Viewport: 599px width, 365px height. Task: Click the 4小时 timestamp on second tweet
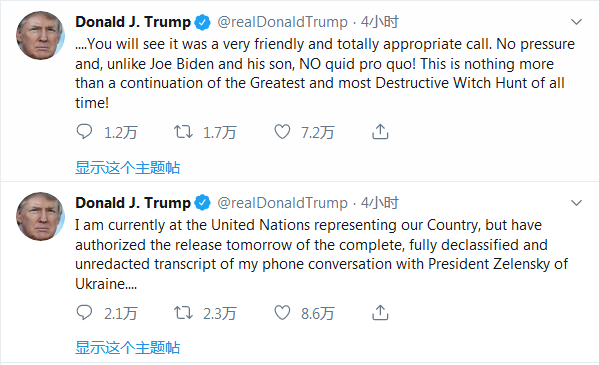pos(380,203)
